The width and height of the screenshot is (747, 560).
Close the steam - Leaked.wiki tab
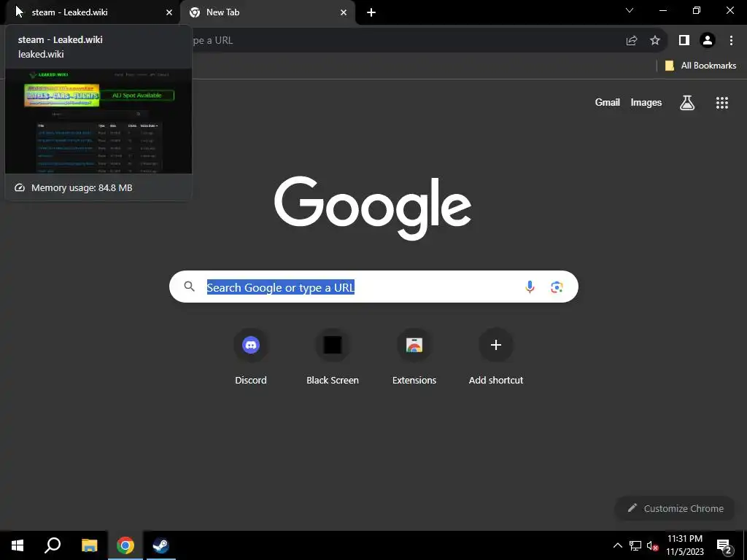[169, 12]
